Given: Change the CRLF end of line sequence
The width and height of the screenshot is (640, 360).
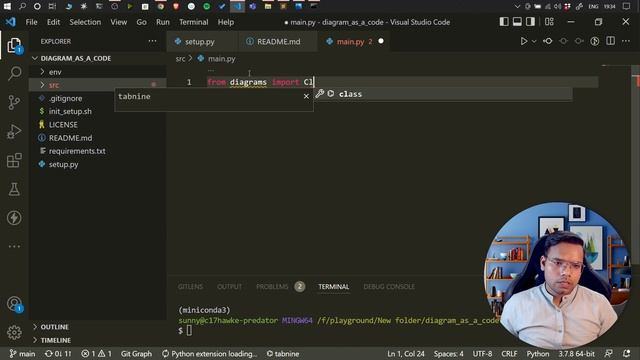Looking at the screenshot, I should coord(509,353).
